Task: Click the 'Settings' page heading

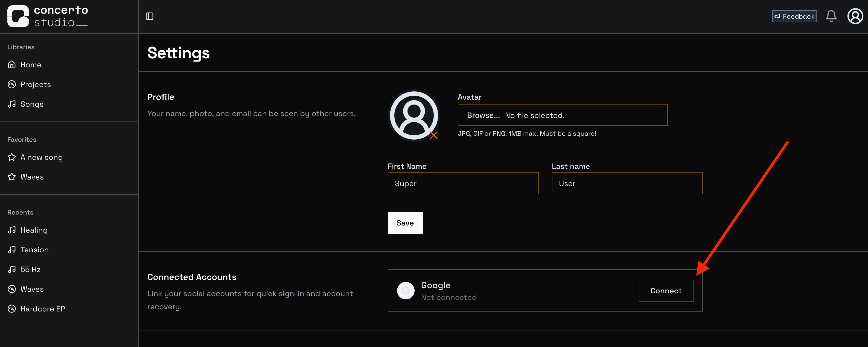Action: tap(179, 53)
